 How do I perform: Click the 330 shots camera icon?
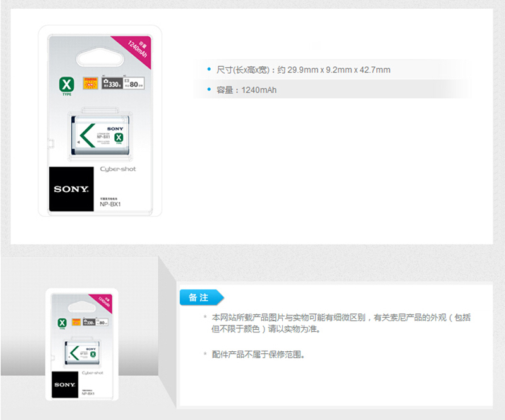click(x=112, y=83)
